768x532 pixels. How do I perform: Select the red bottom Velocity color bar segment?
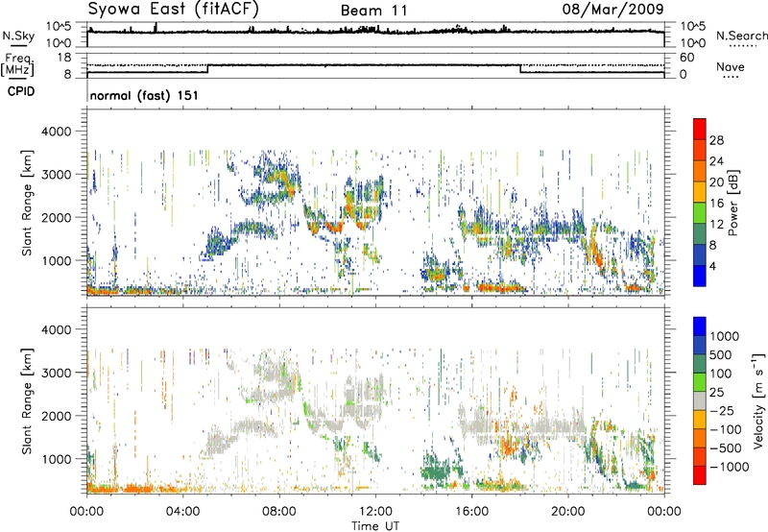tap(700, 475)
